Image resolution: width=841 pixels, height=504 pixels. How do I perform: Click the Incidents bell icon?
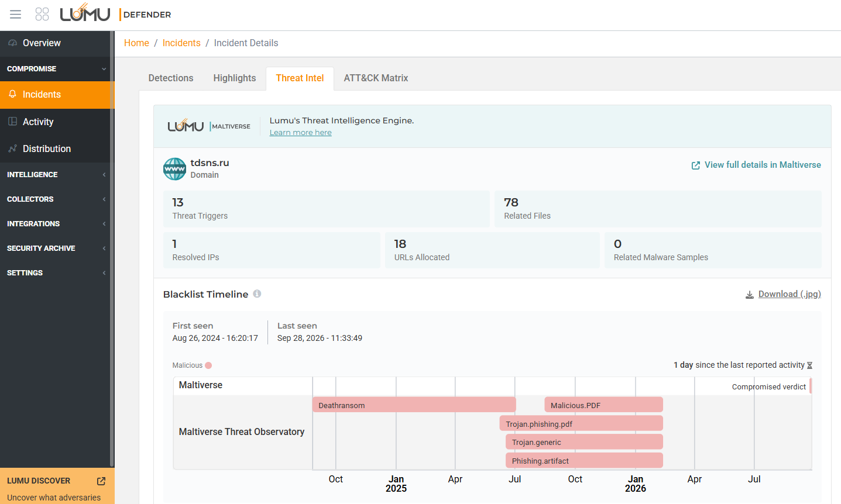[12, 94]
